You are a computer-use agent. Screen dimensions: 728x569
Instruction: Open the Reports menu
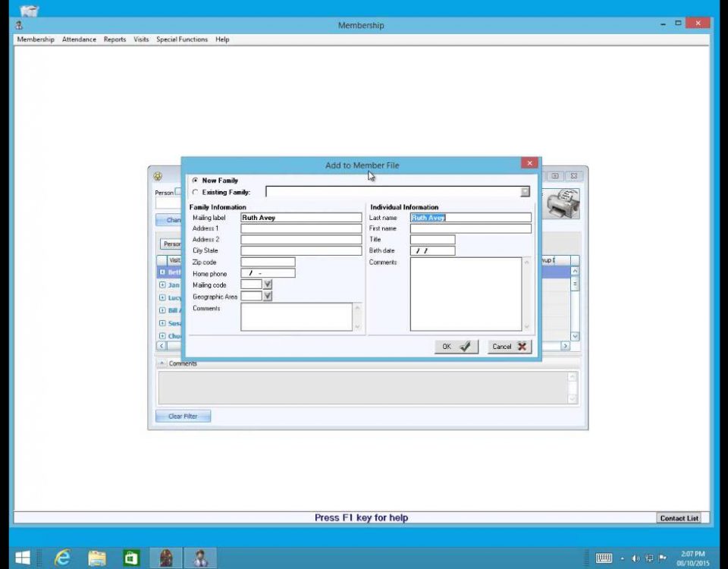(x=115, y=39)
